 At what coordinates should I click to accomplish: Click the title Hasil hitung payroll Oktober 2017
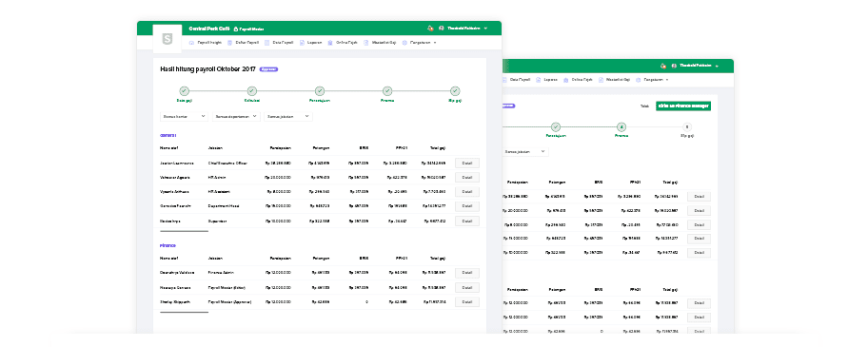(x=207, y=69)
